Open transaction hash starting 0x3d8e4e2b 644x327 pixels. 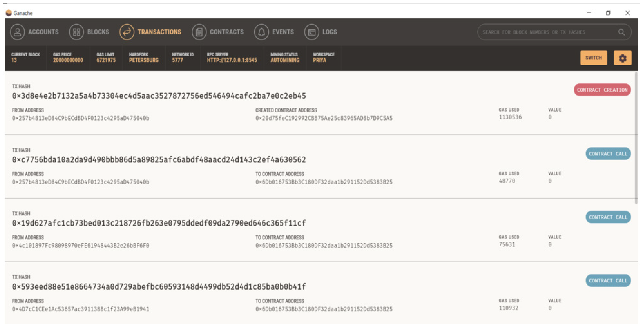coord(159,96)
